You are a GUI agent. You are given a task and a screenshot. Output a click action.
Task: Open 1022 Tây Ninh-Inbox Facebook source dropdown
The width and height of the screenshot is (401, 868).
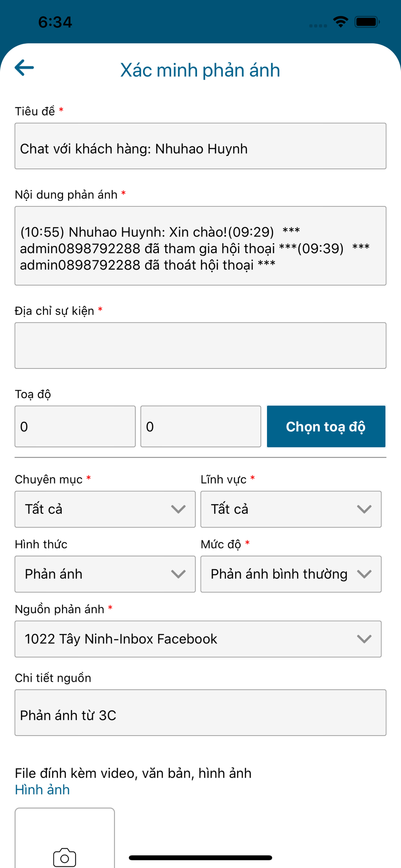[x=198, y=639]
